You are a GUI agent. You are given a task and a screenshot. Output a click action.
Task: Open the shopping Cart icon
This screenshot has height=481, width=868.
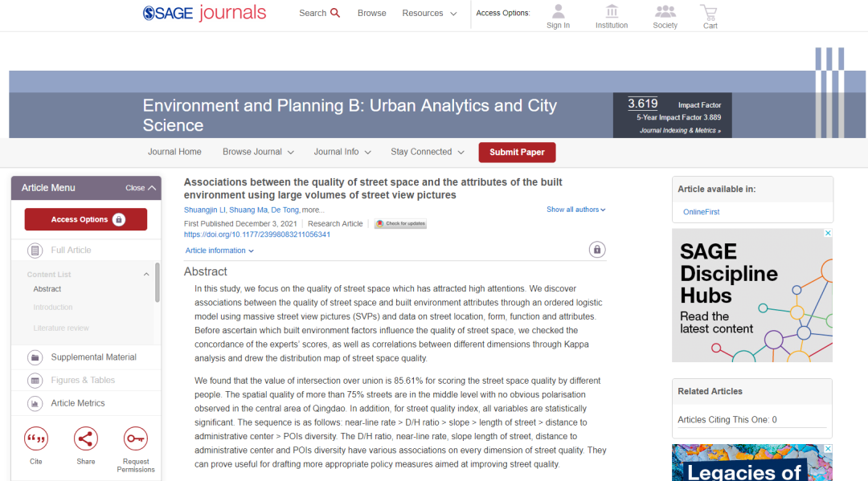(x=709, y=12)
